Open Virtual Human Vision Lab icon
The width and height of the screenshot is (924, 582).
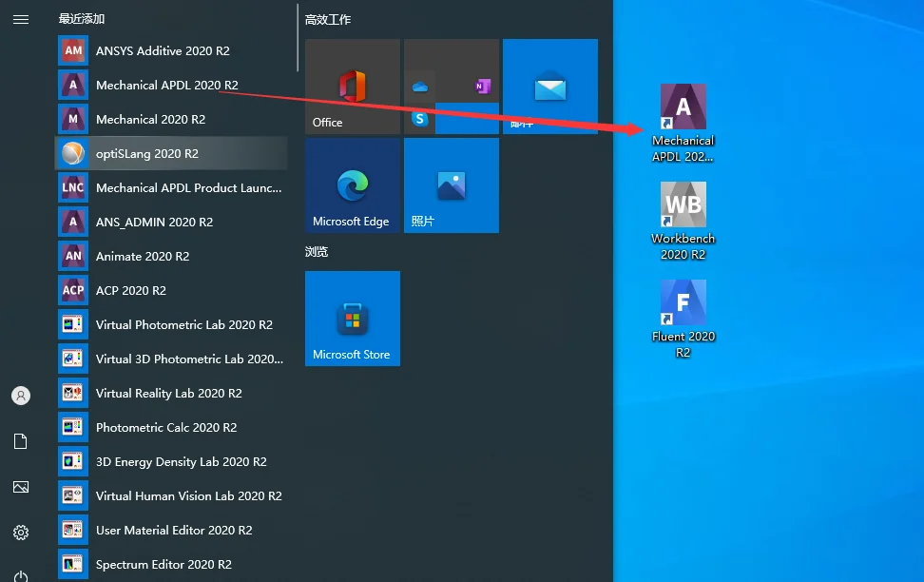pyautogui.click(x=73, y=495)
